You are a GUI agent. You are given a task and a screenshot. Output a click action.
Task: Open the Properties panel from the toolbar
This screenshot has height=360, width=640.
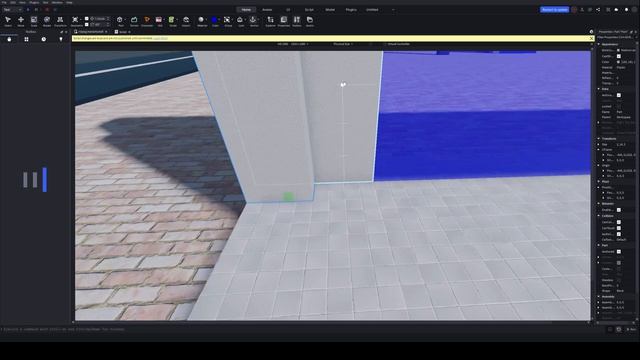coord(284,21)
